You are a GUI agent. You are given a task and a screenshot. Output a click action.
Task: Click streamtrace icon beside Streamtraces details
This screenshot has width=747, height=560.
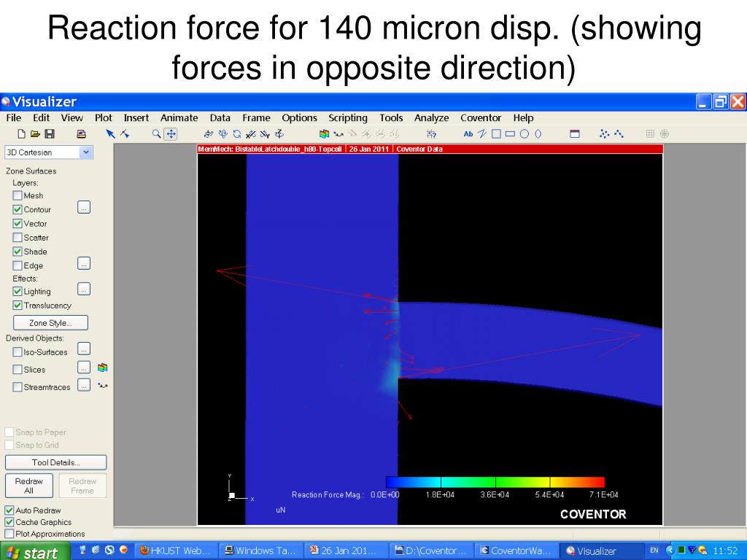pos(102,385)
